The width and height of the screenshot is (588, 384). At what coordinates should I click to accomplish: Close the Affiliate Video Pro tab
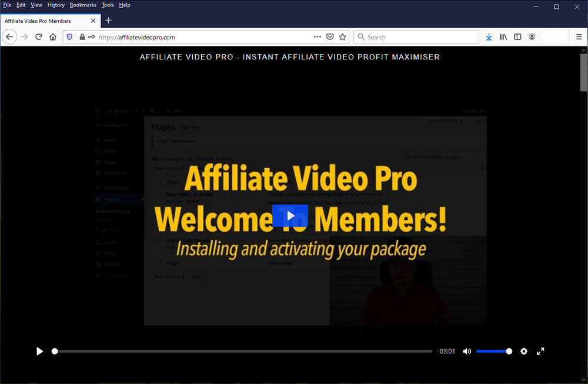tap(93, 21)
